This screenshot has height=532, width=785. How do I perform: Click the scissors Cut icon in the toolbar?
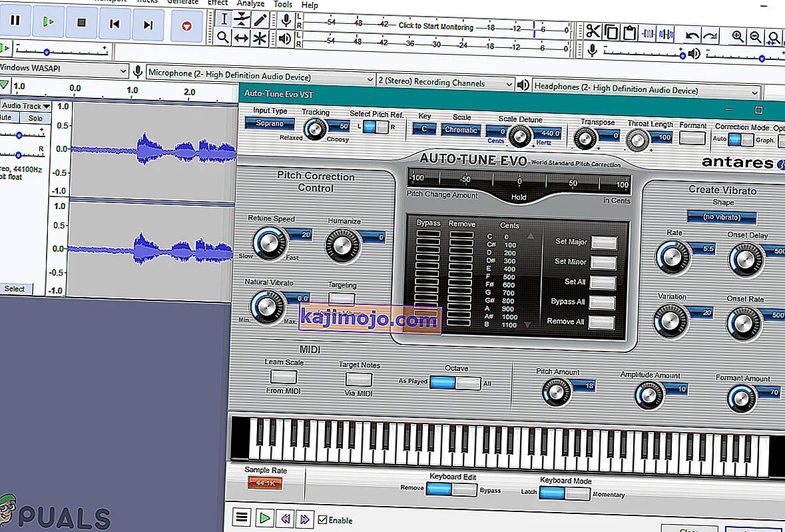click(593, 33)
